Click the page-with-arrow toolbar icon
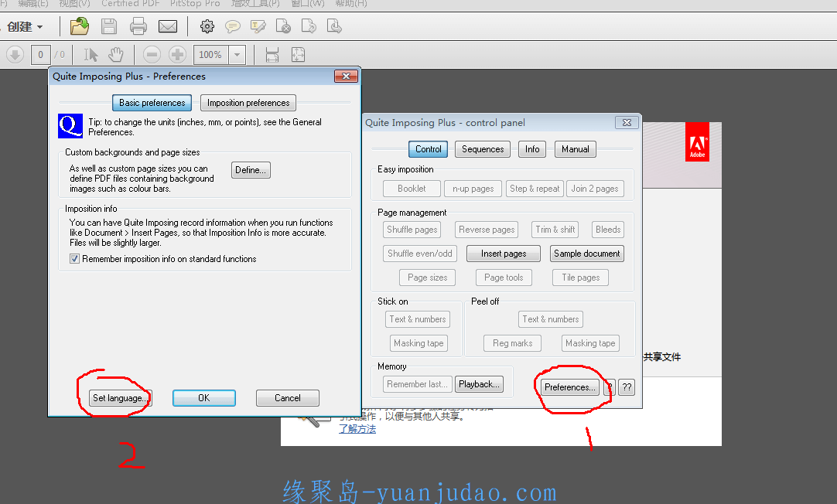The image size is (837, 504). click(x=309, y=26)
